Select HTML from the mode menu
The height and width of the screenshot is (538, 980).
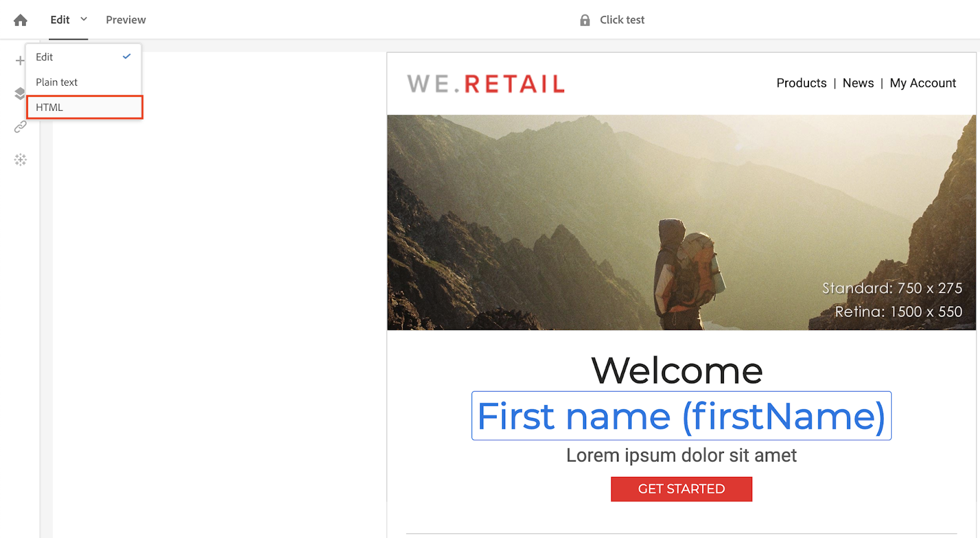click(85, 107)
